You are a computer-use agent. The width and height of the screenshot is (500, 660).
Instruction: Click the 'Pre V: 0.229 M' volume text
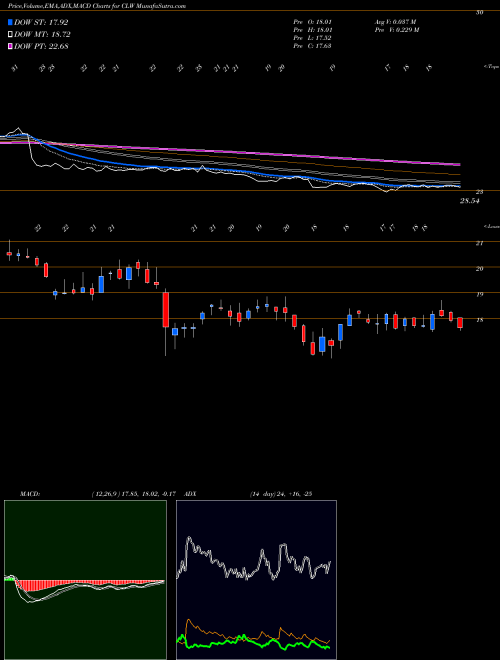click(x=396, y=30)
